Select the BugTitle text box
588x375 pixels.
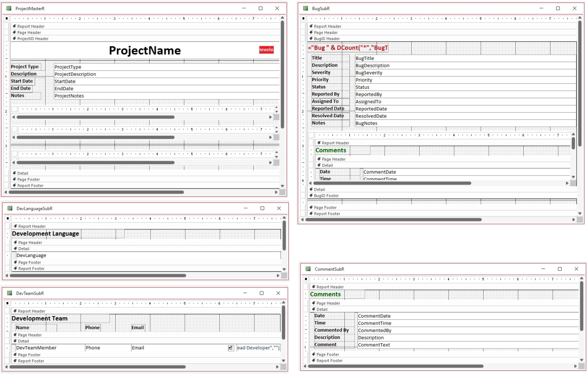click(466, 58)
